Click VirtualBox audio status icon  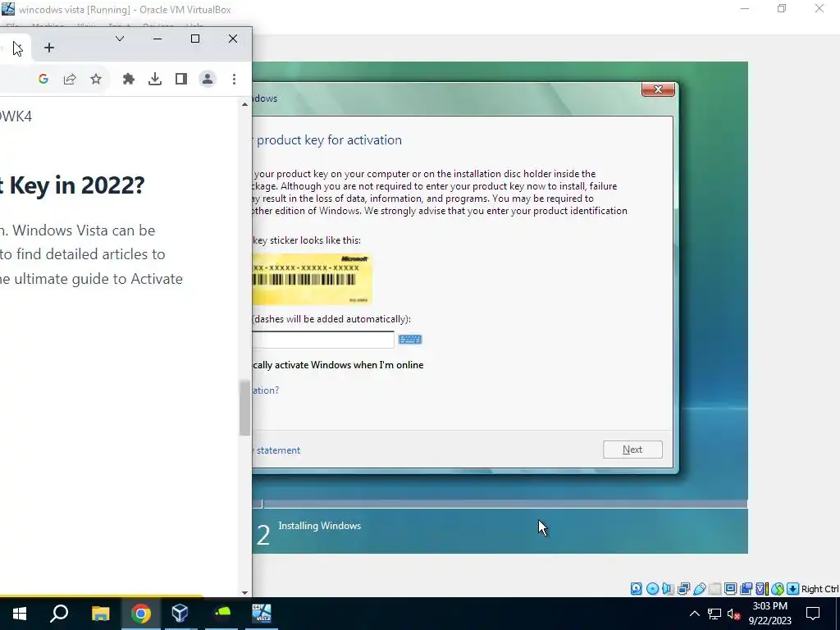pyautogui.click(x=668, y=589)
